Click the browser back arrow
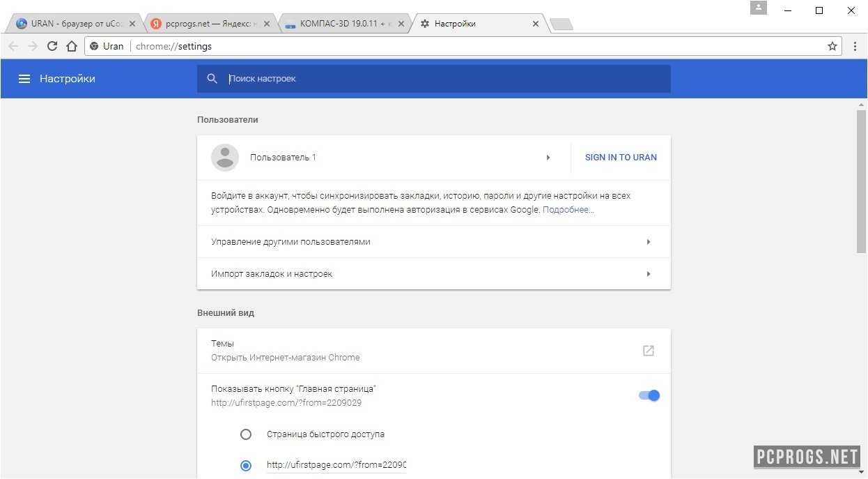This screenshot has height=479, width=868. click(13, 46)
